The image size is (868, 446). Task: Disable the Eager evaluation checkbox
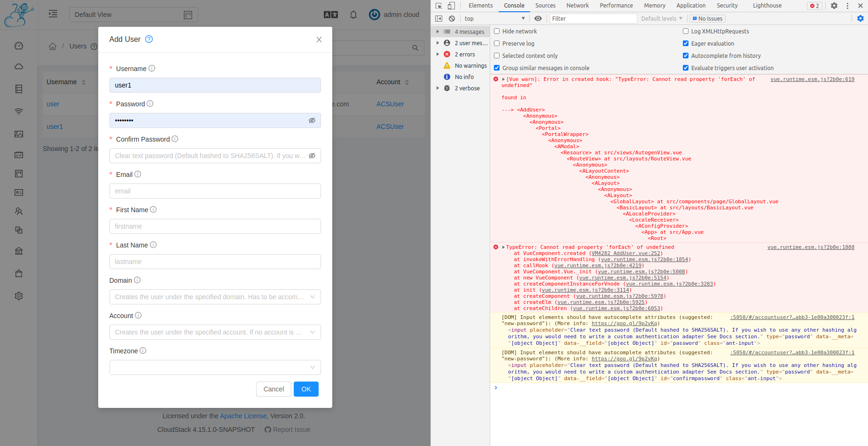(x=686, y=43)
